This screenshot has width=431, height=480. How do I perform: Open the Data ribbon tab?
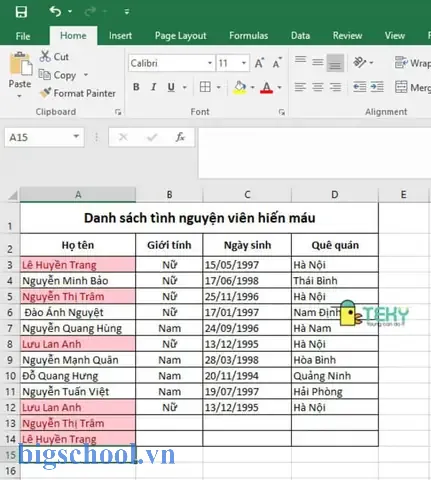(300, 36)
